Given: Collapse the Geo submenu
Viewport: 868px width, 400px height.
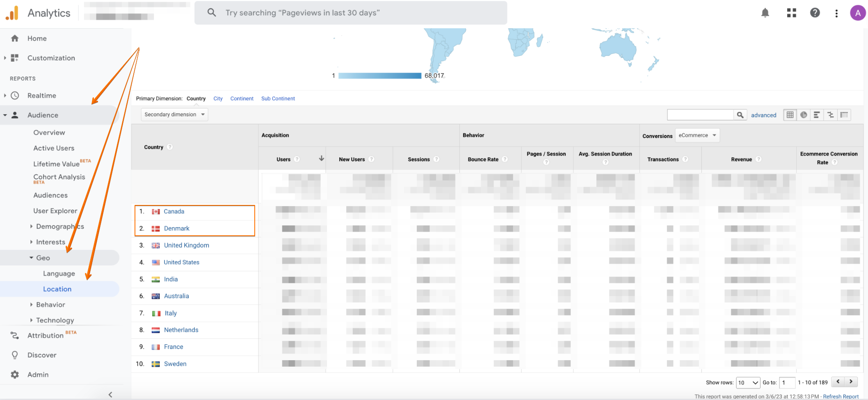Looking at the screenshot, I should point(31,258).
